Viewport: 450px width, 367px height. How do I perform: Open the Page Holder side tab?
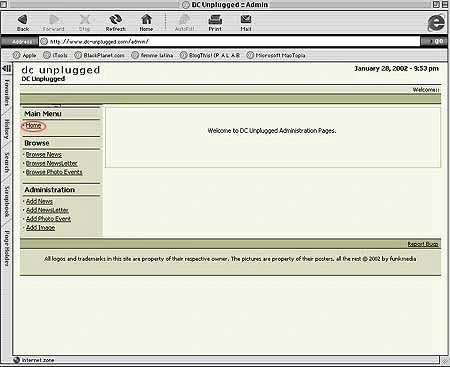[6, 248]
